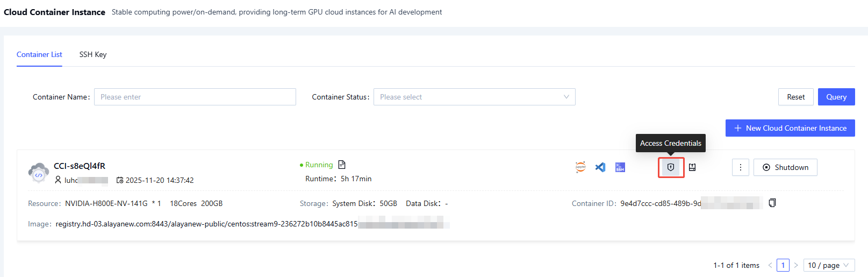Open the SSH terminal icon
Image resolution: width=868 pixels, height=277 pixels.
620,167
